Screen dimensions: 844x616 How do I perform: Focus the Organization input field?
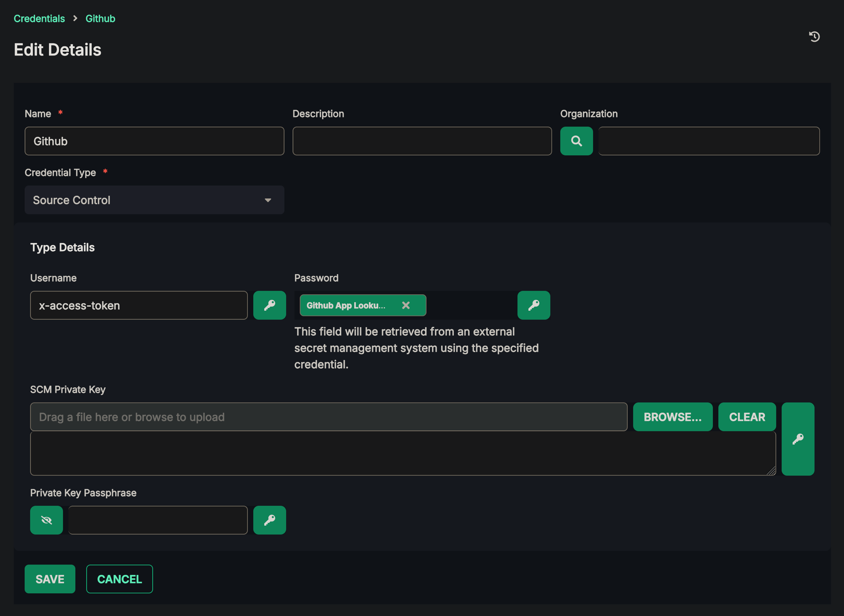(709, 141)
